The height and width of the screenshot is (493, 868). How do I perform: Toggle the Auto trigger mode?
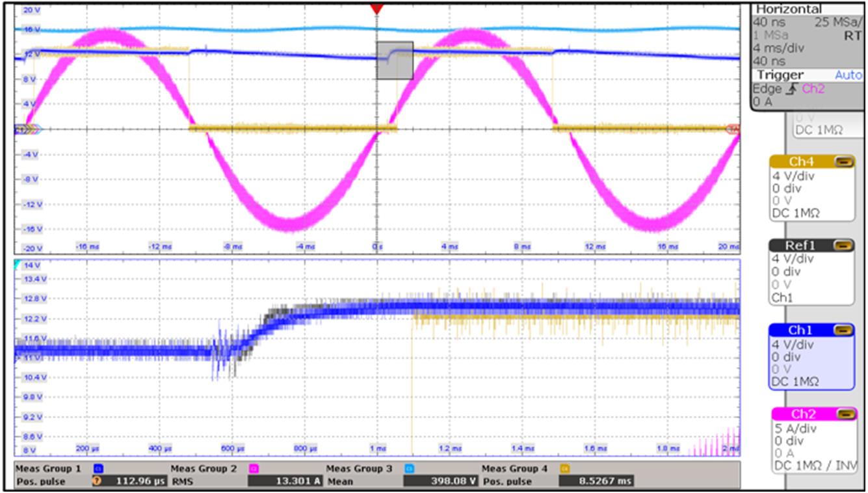[x=848, y=75]
